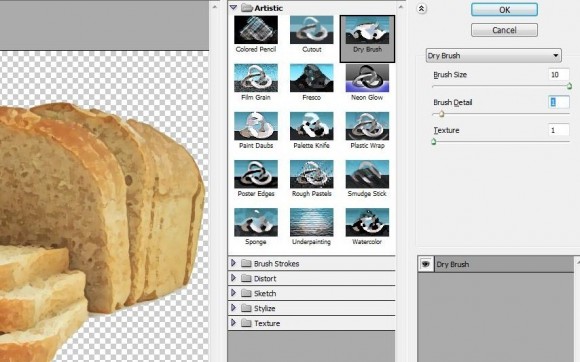Select the Colored Pencil filter thumbnail
This screenshot has width=580, height=362.
point(256,30)
